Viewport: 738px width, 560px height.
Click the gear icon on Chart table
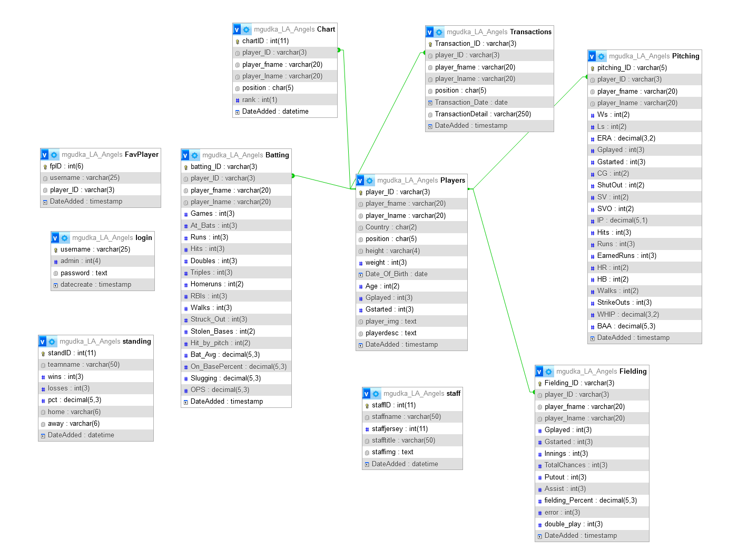[x=246, y=29]
